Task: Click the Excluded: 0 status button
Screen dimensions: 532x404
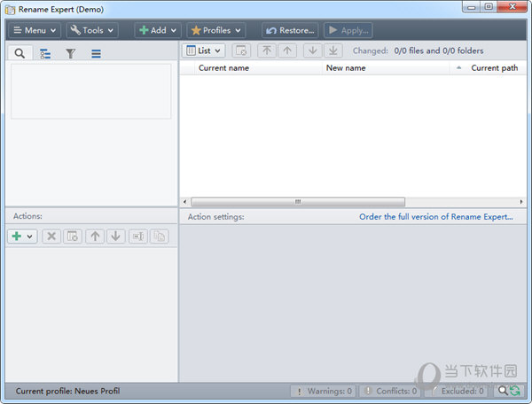Action: (457, 391)
